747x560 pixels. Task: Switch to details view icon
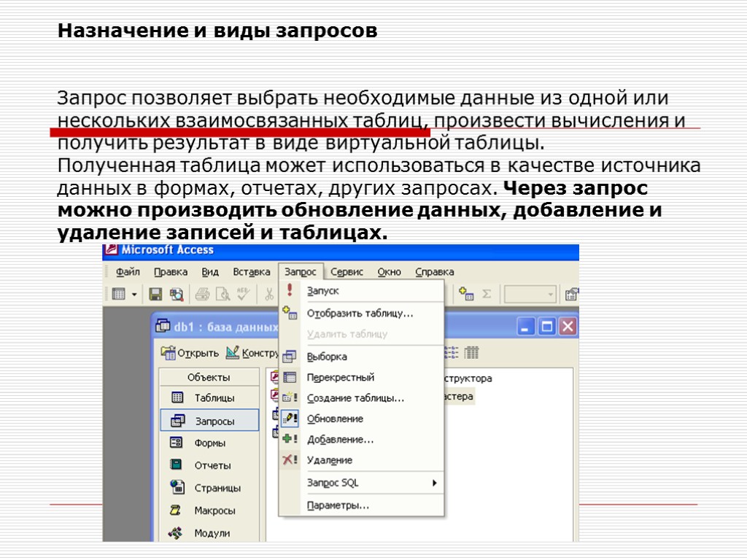coord(471,352)
